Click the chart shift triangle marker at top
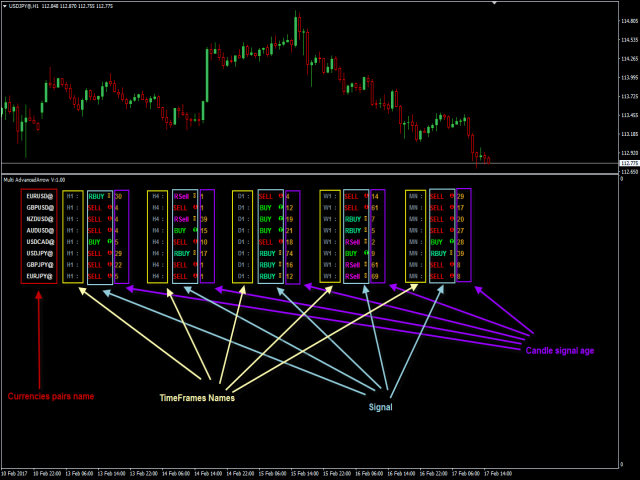640x480 pixels. click(494, 3)
